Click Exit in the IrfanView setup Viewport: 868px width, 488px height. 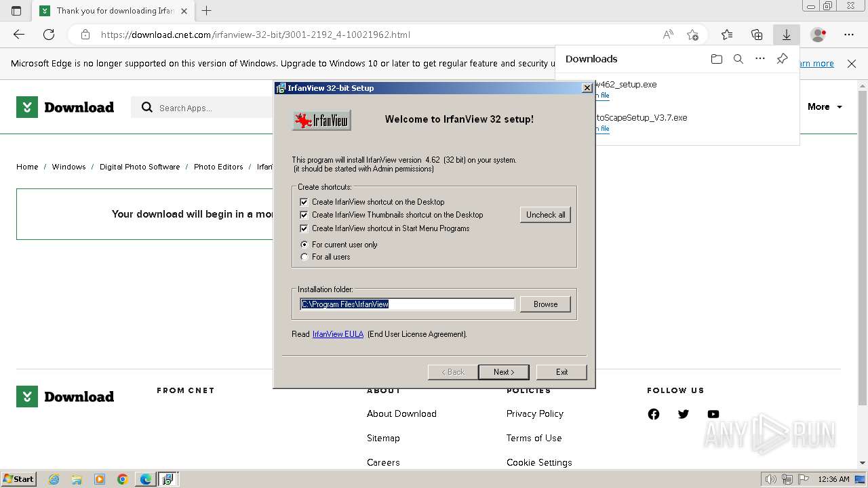pos(561,372)
